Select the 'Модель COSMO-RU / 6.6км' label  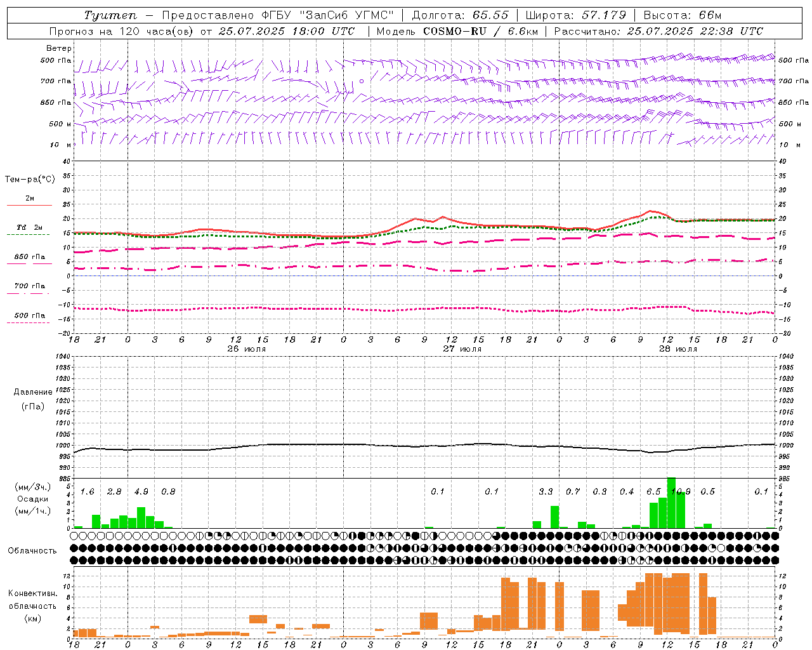click(x=457, y=31)
